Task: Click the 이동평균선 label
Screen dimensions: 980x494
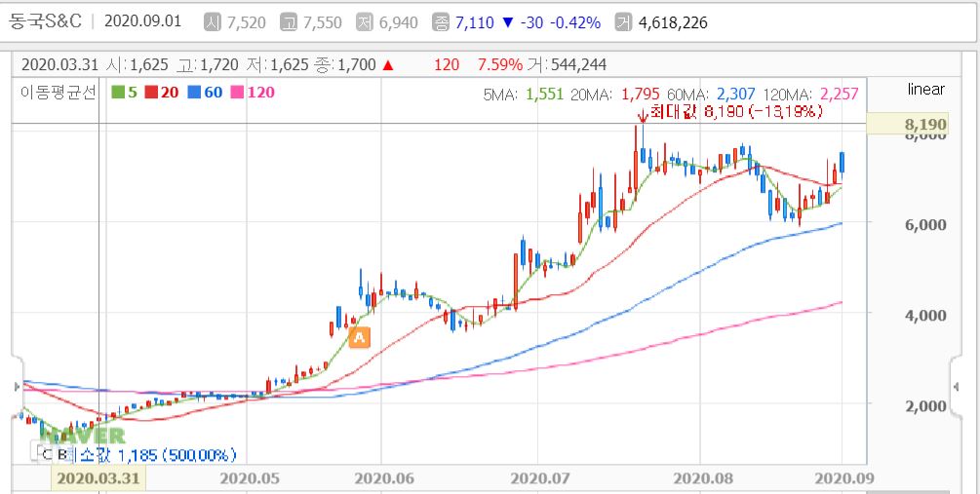Action: pos(58,93)
